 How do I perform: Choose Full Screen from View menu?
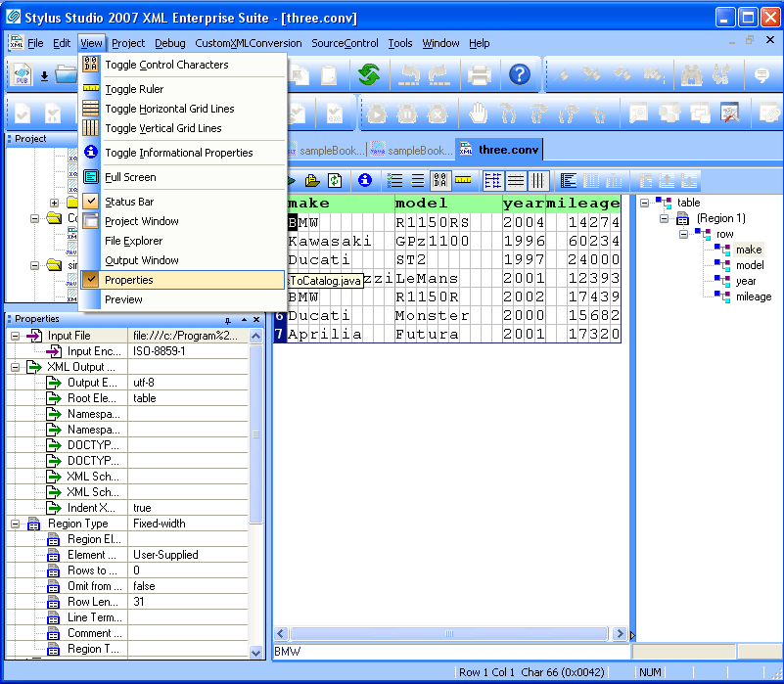130,177
